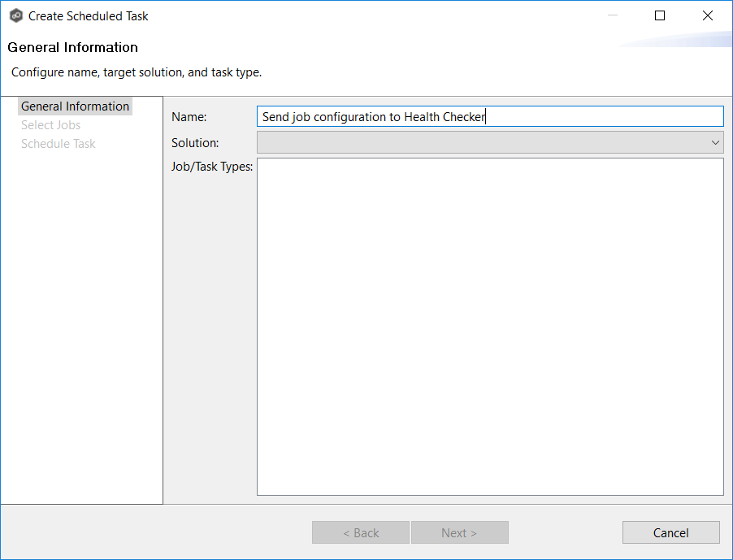This screenshot has width=733, height=560.
Task: Click the Next button
Action: (459, 532)
